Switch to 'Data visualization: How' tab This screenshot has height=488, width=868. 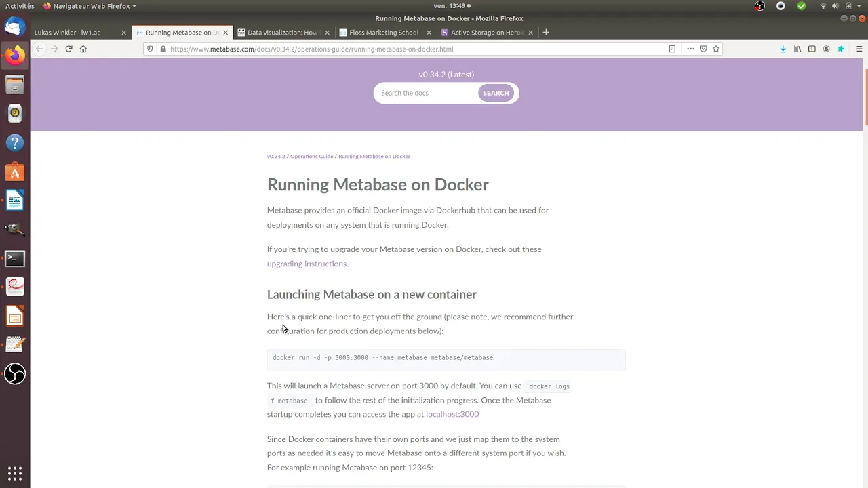[x=282, y=32]
